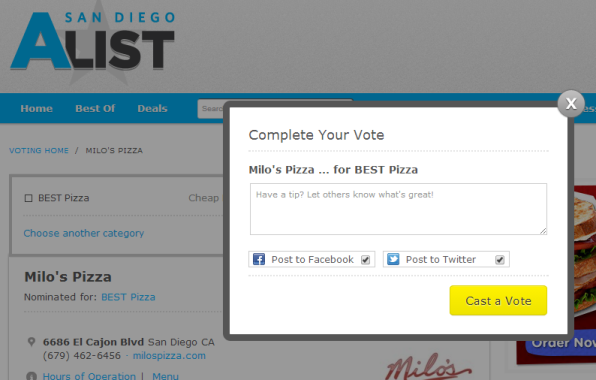Follow the VOTING HOME breadcrumb link
596x380 pixels.
click(39, 150)
